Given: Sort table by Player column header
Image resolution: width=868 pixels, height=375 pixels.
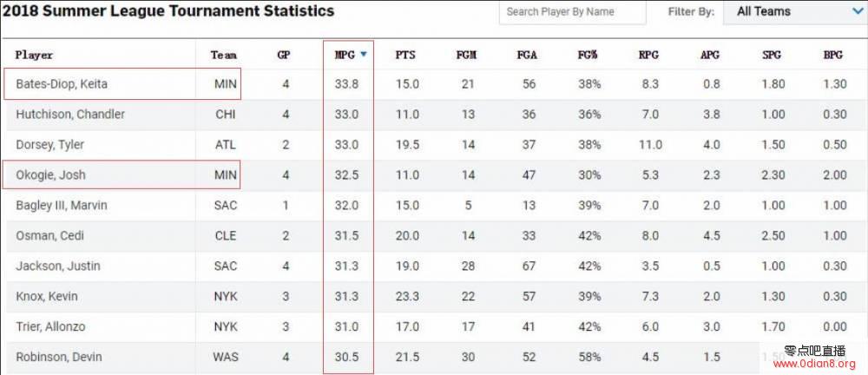Looking at the screenshot, I should 34,55.
